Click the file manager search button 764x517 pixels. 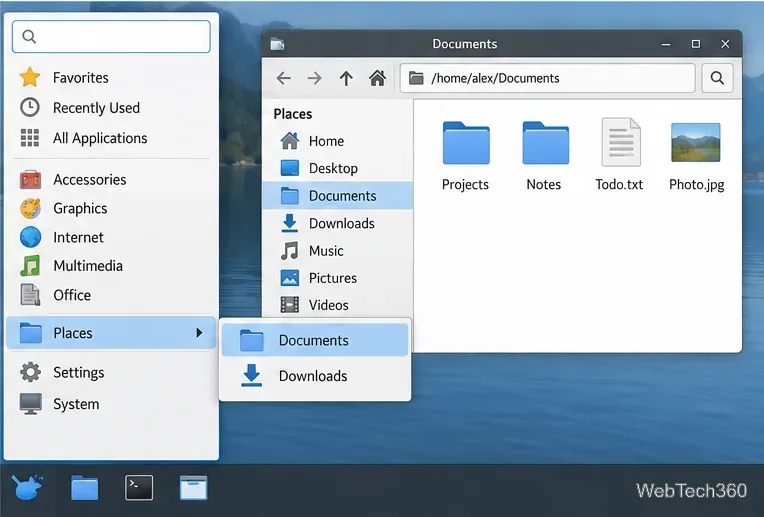pos(717,78)
